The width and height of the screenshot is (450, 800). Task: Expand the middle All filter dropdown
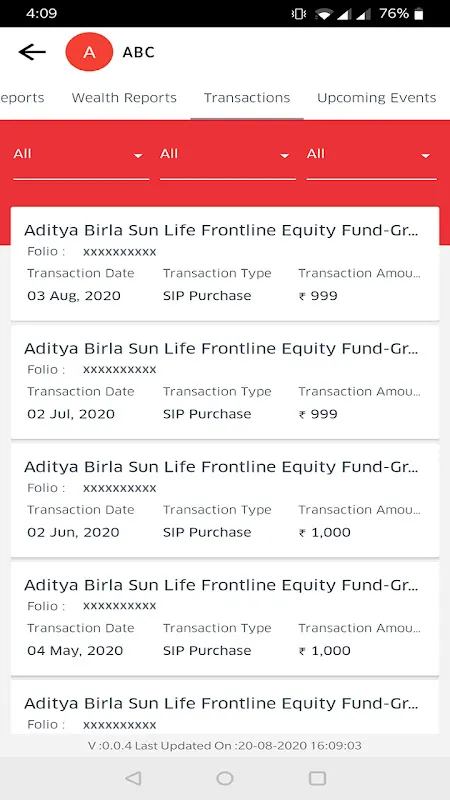(x=228, y=160)
